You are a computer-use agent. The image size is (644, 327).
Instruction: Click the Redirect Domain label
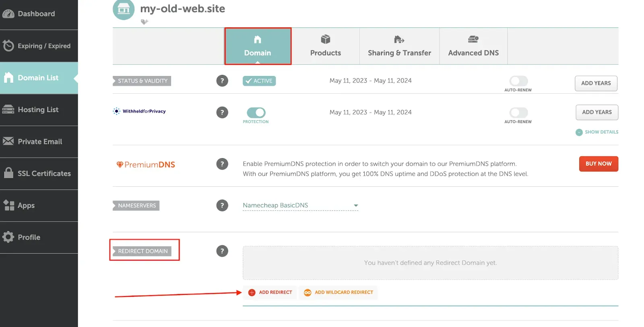coord(142,251)
